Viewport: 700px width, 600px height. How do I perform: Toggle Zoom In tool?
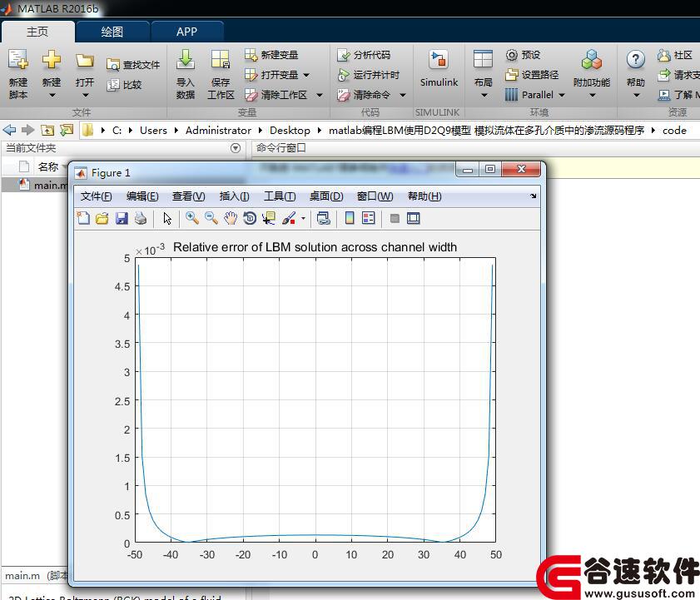tap(192, 218)
